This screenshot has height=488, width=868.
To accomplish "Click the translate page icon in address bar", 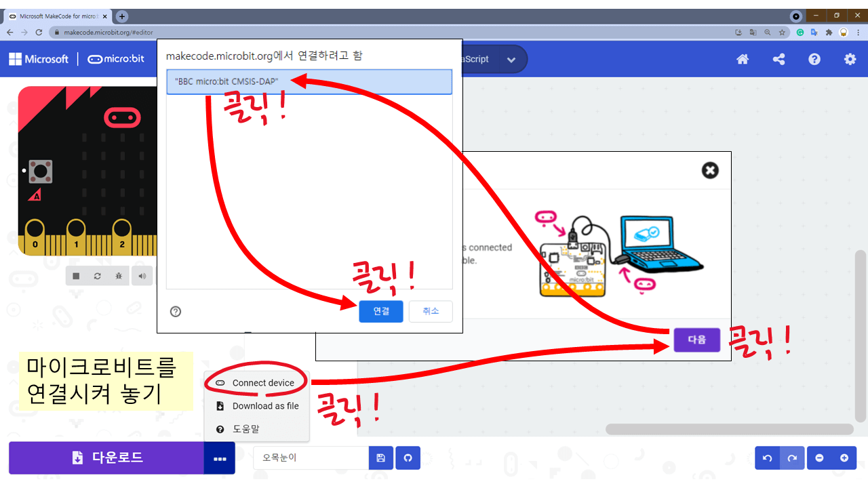I will [x=753, y=32].
